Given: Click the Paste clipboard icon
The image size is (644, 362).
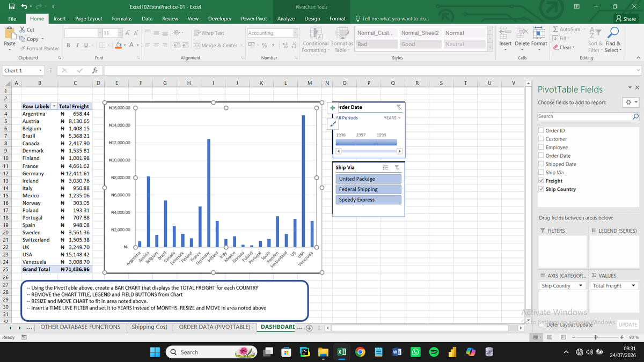Looking at the screenshot, I should 9,33.
